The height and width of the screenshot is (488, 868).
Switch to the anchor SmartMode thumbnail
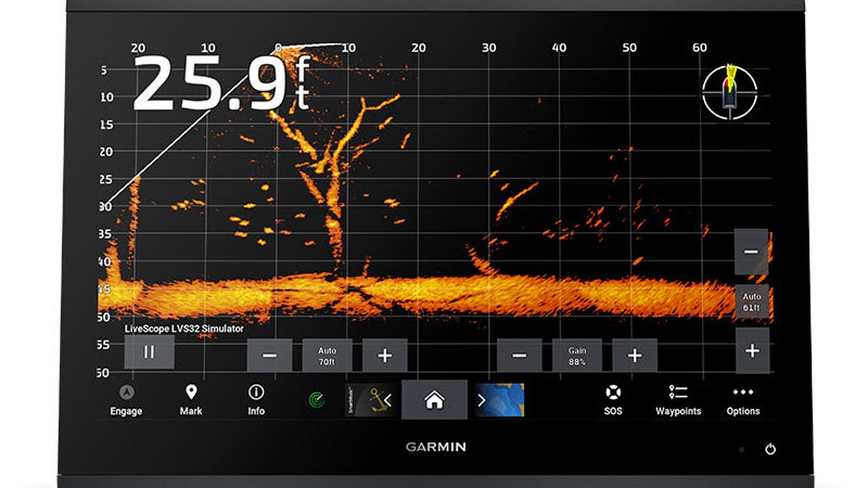(x=370, y=400)
